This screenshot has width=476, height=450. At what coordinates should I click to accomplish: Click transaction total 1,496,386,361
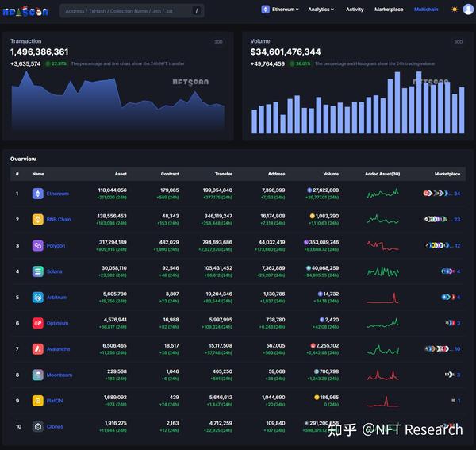(40, 52)
